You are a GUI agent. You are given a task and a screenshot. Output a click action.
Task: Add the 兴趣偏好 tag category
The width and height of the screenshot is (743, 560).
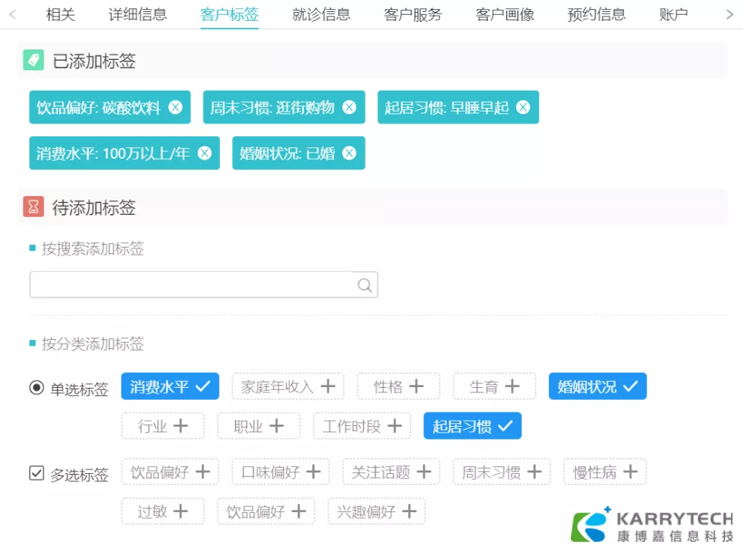[x=376, y=511]
